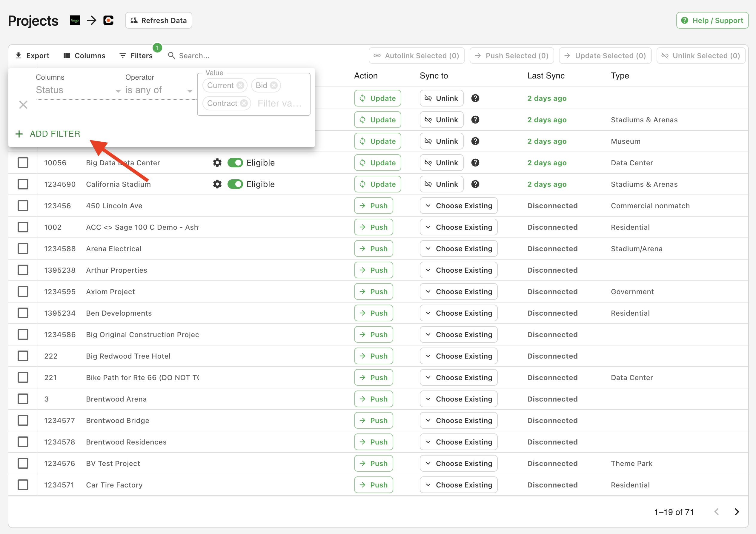Click the Sync to column header
The image size is (756, 534).
[x=434, y=76]
